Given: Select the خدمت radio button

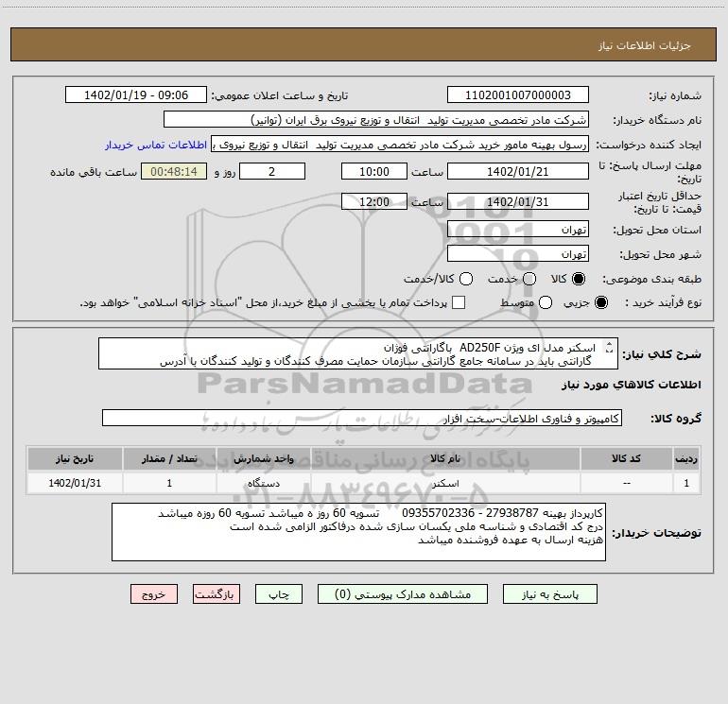Looking at the screenshot, I should point(529,279).
